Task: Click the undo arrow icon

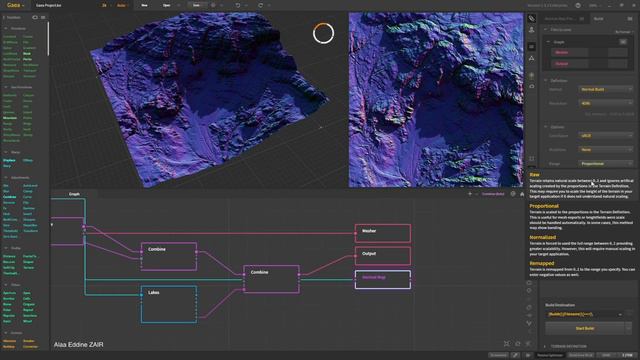Action: (238, 5)
